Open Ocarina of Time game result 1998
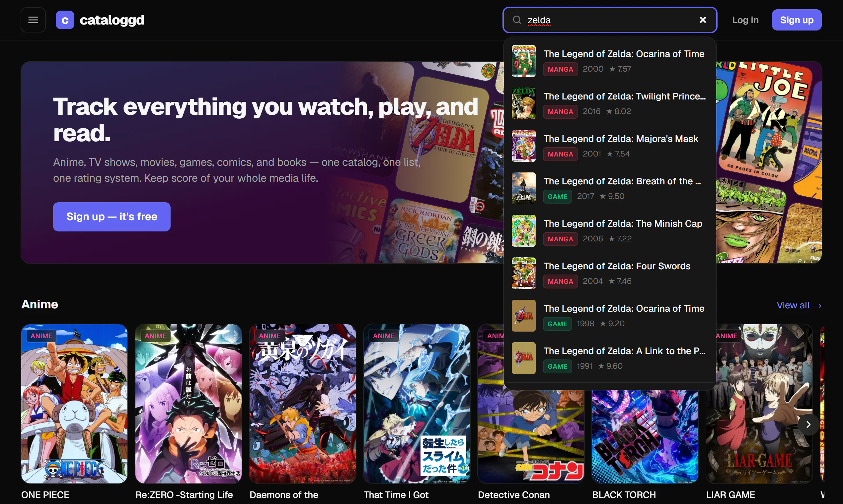 (610, 316)
